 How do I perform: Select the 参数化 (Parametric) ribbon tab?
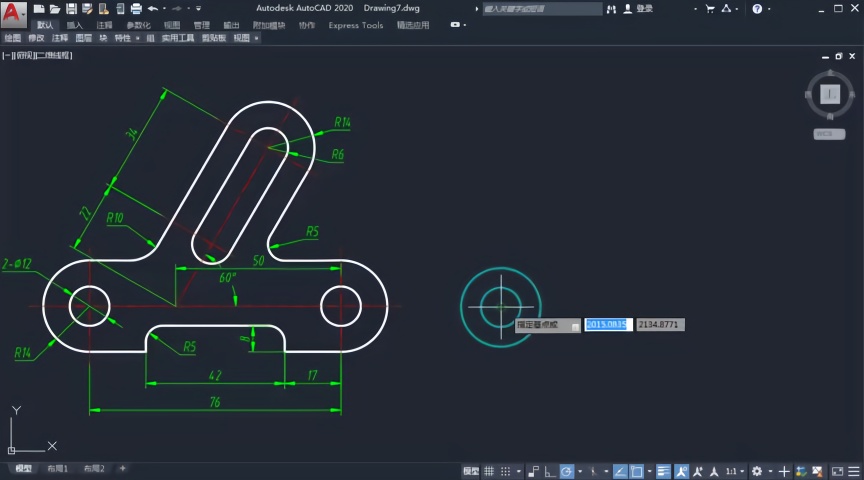tap(138, 25)
